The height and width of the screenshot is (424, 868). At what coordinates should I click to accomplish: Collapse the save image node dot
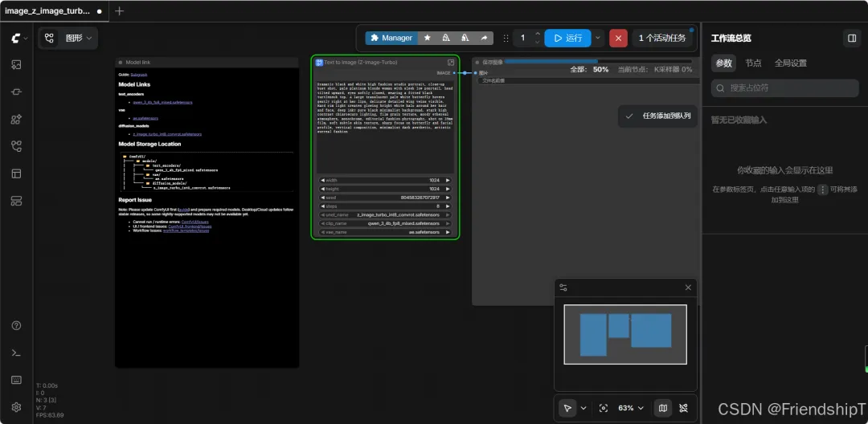point(477,63)
